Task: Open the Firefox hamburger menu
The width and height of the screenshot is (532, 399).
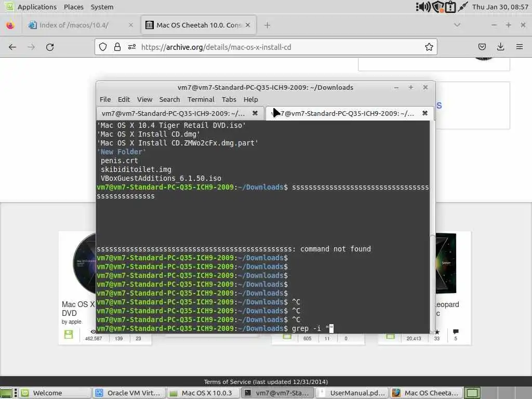Action: 520,47
